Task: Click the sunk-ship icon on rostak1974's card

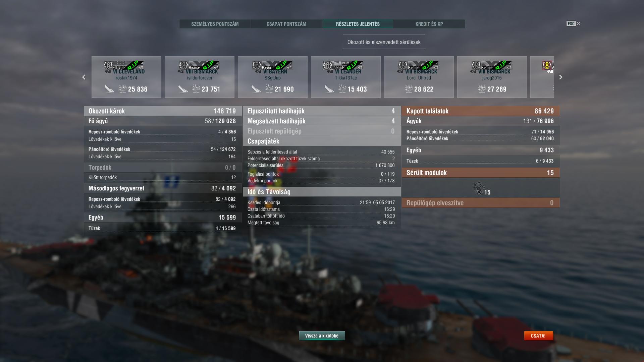Action: point(109,89)
